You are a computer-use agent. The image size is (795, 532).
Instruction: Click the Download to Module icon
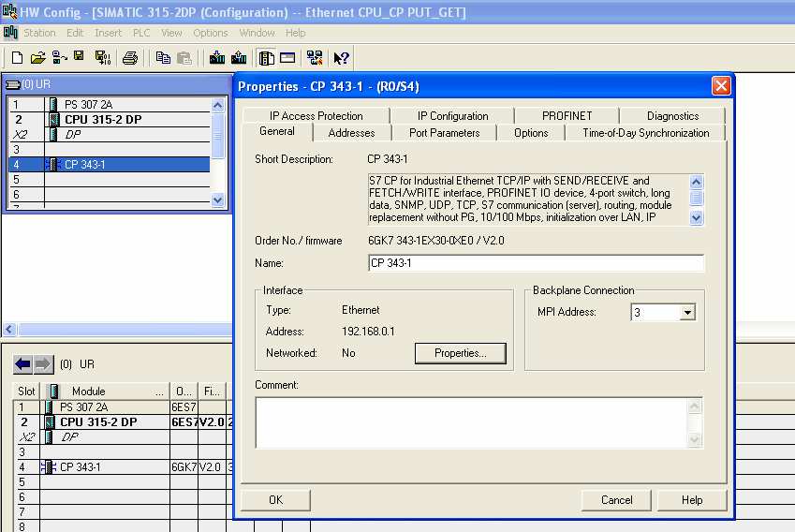click(x=217, y=58)
